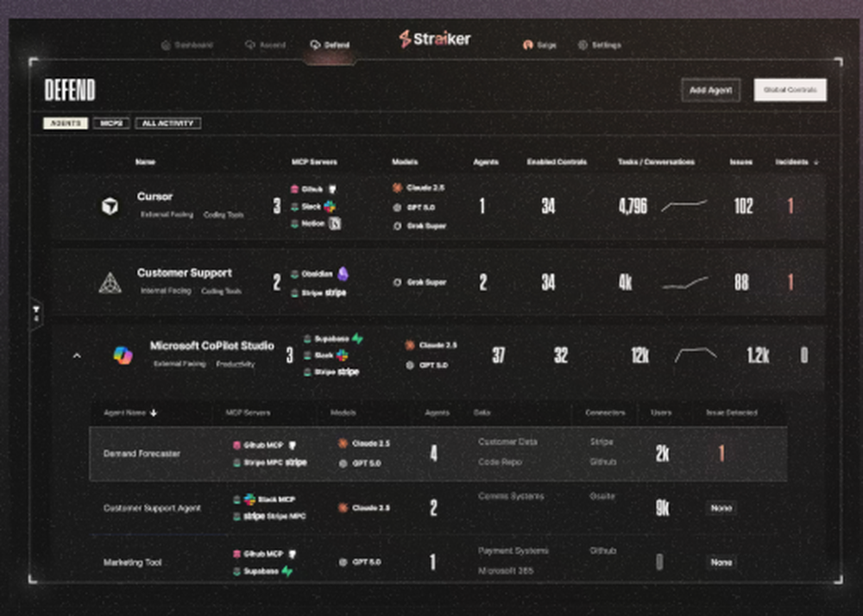
Task: Click the Stripe logo in CoPilot Studio row
Action: (x=348, y=372)
